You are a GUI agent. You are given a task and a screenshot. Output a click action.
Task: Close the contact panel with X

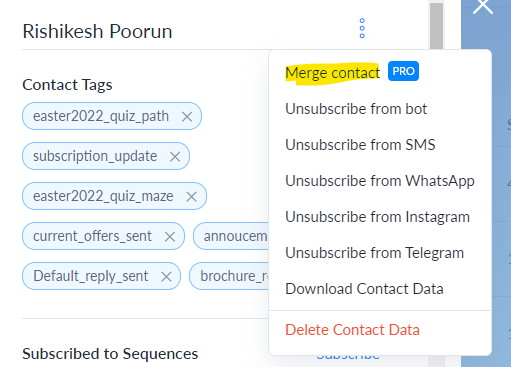(x=483, y=6)
